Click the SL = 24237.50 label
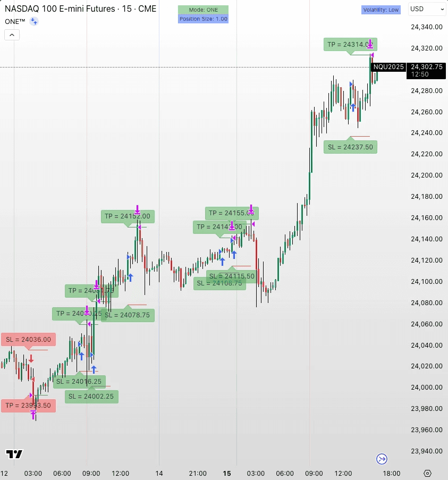Screen dimensions: 448x480 350,147
